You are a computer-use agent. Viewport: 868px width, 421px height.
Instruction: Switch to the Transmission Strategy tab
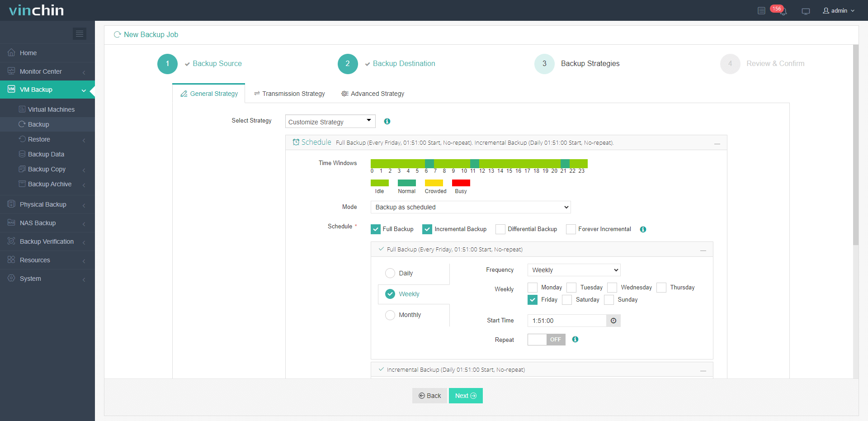coord(289,94)
